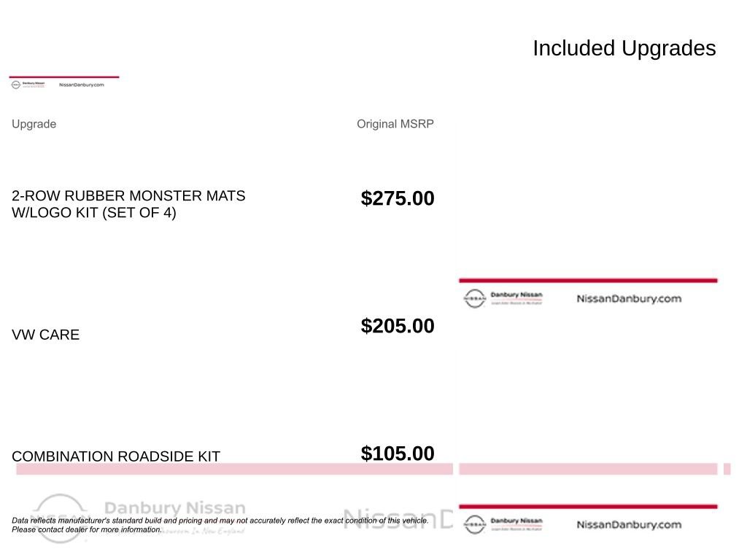
Task: Select the Upgrade column header
Action: click(x=34, y=124)
